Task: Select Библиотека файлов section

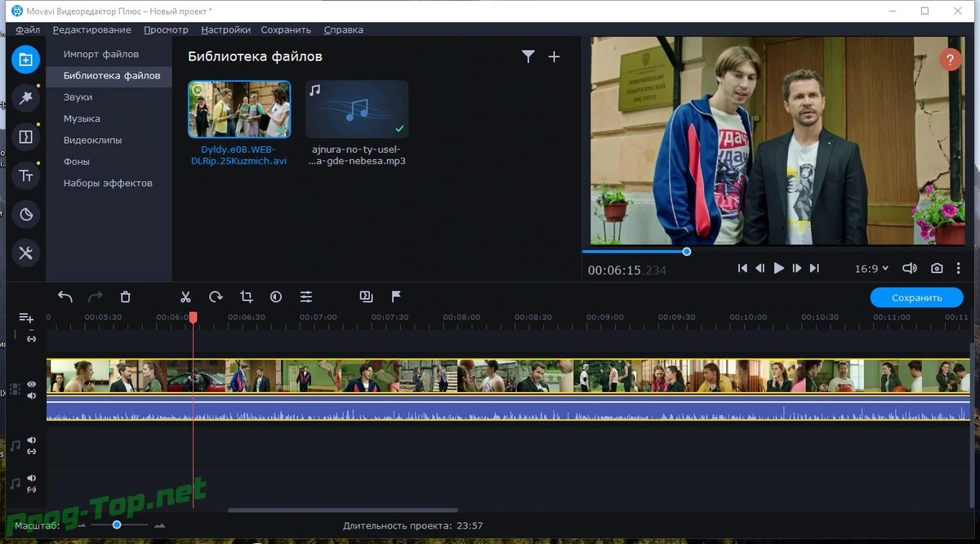Action: click(x=109, y=75)
